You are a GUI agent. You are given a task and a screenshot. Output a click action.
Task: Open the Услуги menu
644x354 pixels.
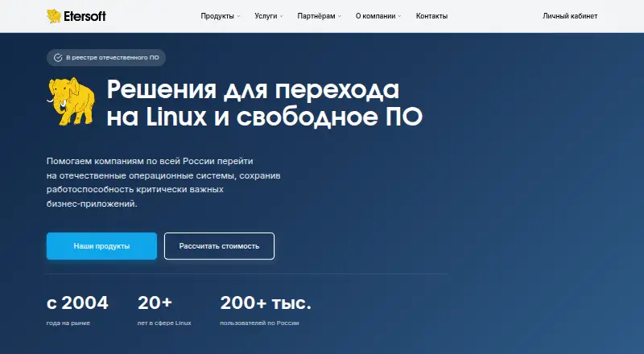266,16
